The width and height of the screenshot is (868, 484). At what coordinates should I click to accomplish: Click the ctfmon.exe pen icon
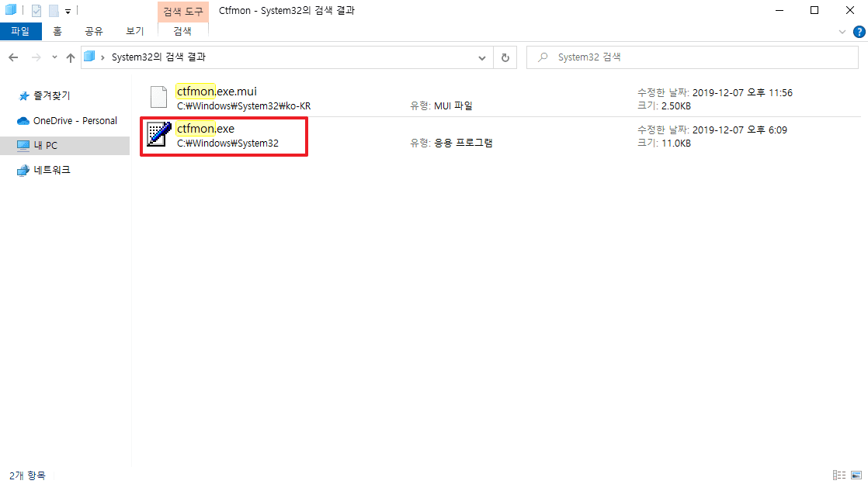[x=159, y=134]
